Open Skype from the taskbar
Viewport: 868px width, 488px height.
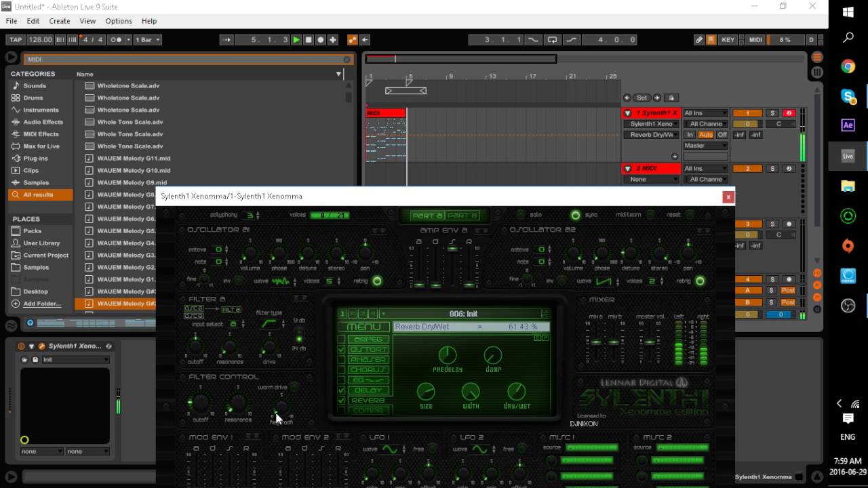click(848, 96)
